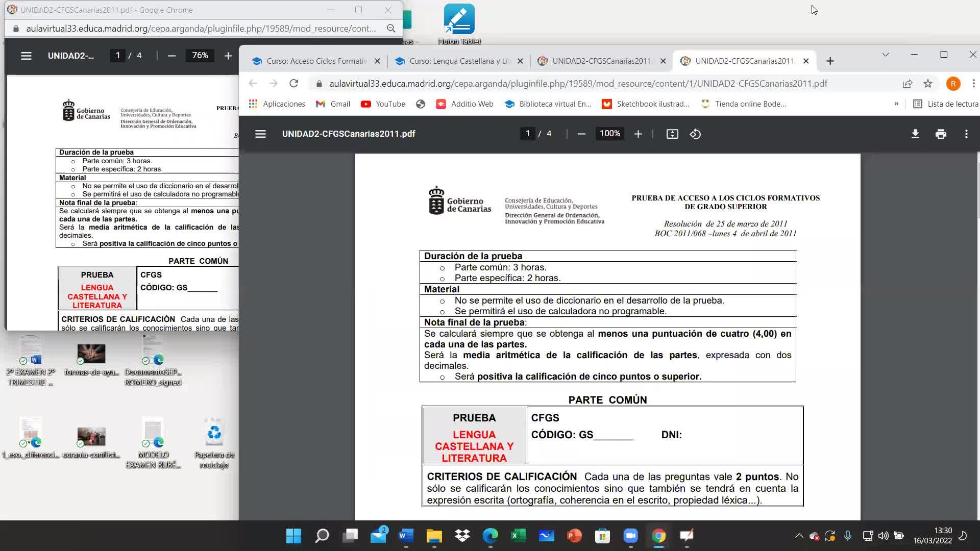Open Microsoft Word from the taskbar

[x=406, y=536]
